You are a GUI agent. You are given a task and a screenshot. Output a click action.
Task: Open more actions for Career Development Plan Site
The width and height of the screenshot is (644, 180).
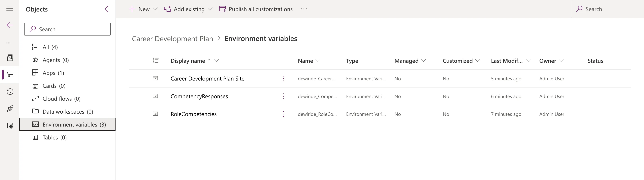[x=283, y=78]
